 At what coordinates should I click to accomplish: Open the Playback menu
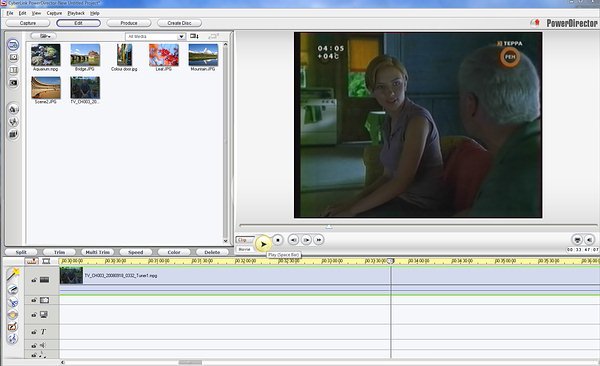[x=76, y=13]
